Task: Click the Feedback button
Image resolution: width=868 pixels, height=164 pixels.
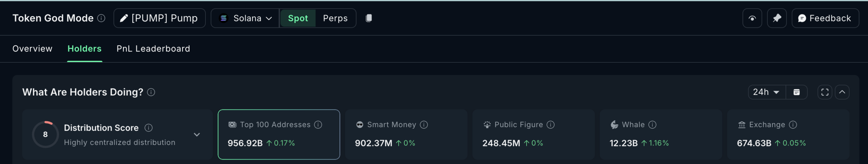Action: point(825,18)
